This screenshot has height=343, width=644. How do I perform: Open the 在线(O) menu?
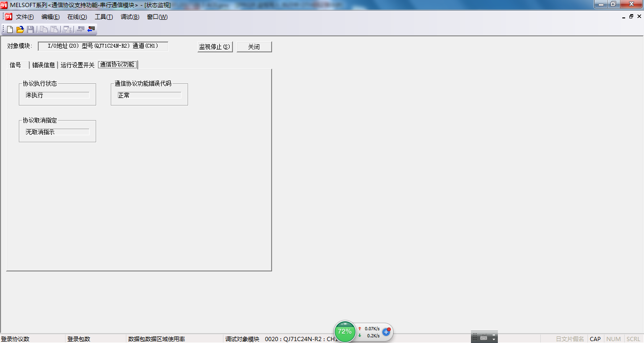click(x=77, y=17)
